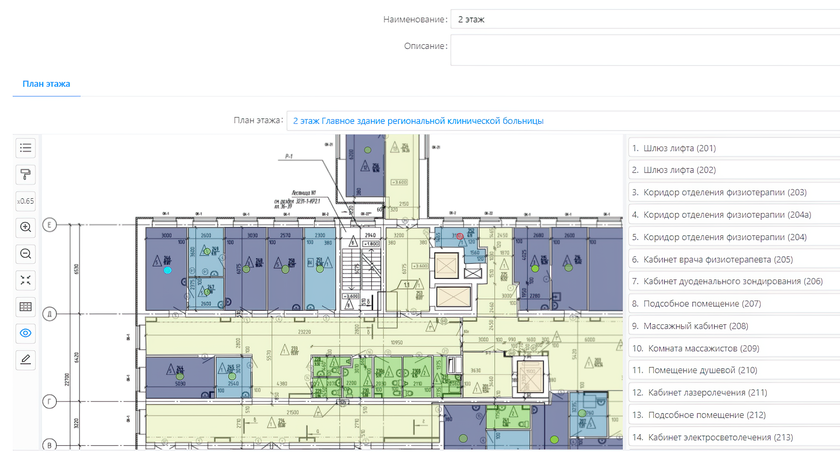
Task: Zoom in on the floor plan
Action: (x=26, y=227)
